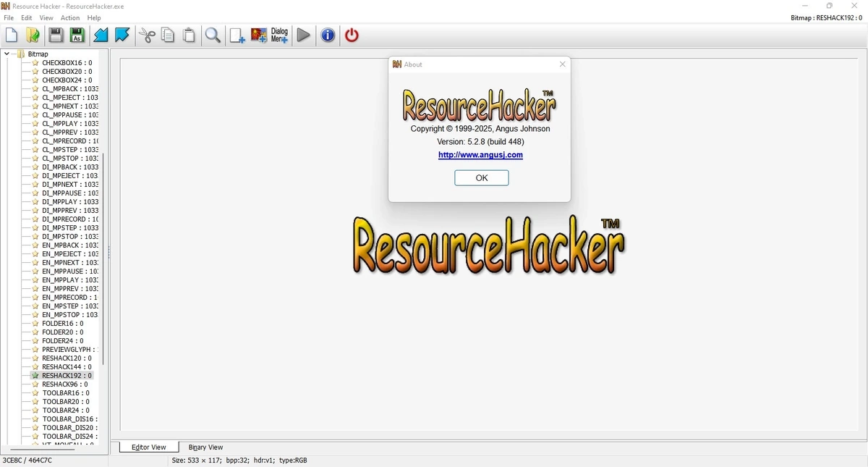Click the star icon beside RESHACK96 : 0
This screenshot has height=467, width=868.
tap(35, 384)
